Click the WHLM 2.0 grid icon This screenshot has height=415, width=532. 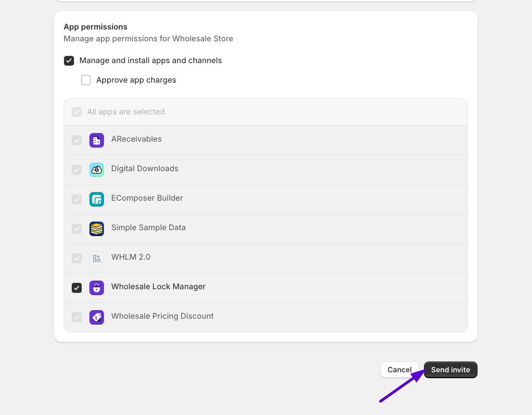click(x=97, y=258)
